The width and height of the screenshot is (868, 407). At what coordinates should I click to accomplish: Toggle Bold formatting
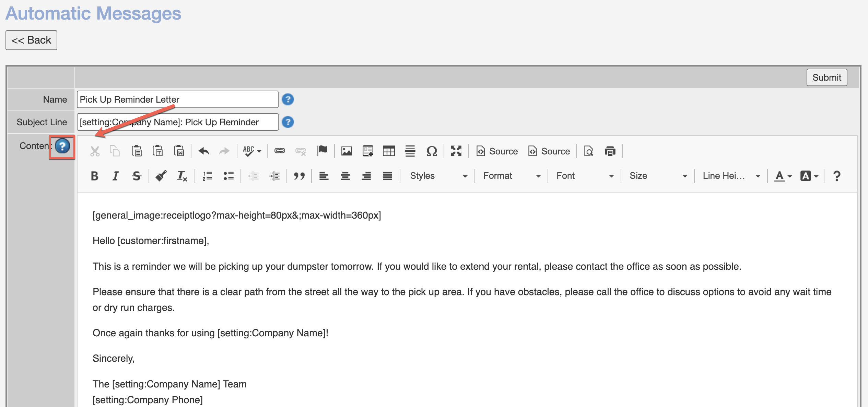(94, 176)
